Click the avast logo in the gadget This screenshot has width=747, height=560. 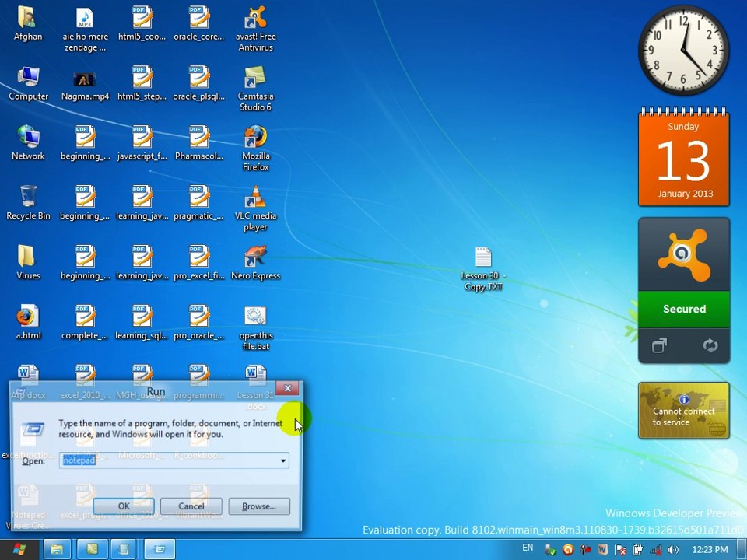pyautogui.click(x=684, y=254)
